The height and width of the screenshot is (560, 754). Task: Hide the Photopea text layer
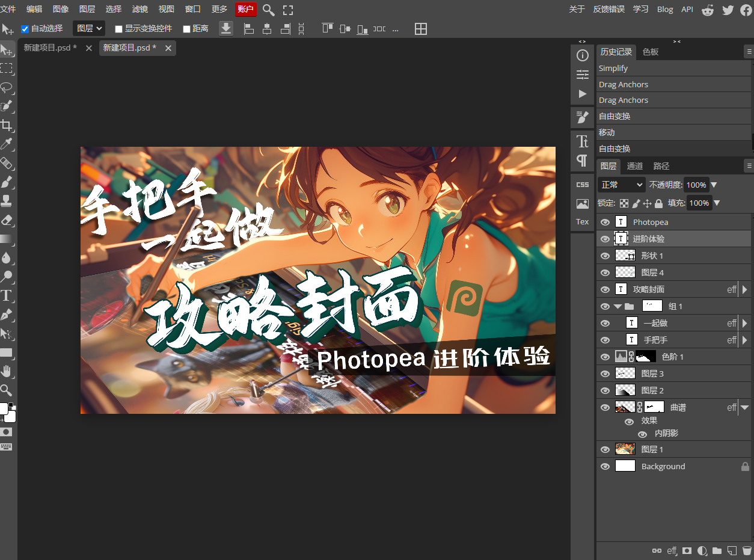605,222
